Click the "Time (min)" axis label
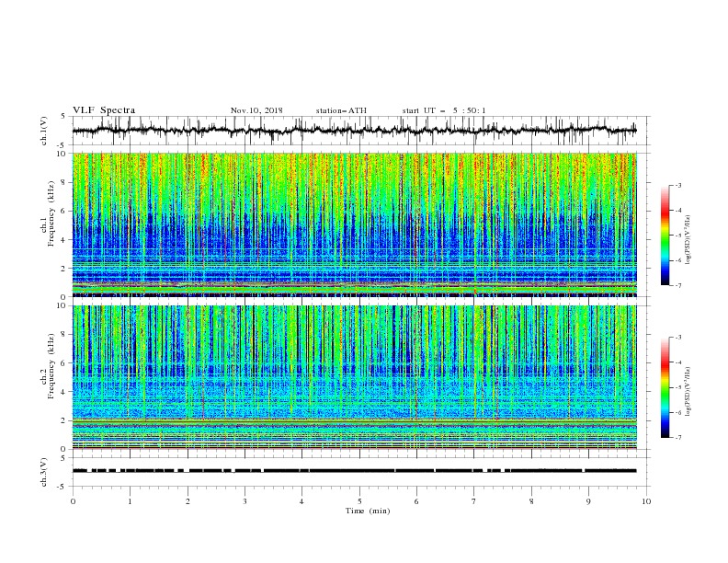728x563 pixels. [368, 511]
